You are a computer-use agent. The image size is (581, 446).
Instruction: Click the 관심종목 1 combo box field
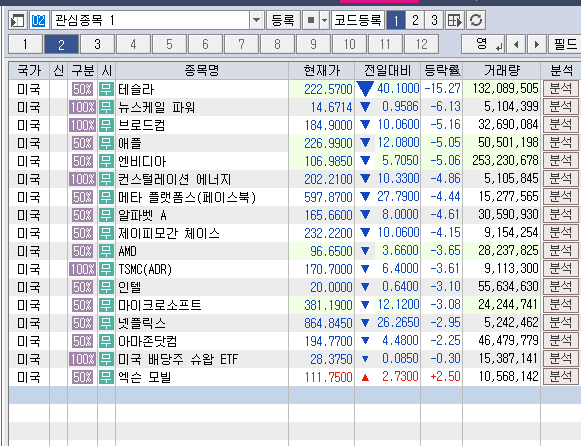point(150,20)
